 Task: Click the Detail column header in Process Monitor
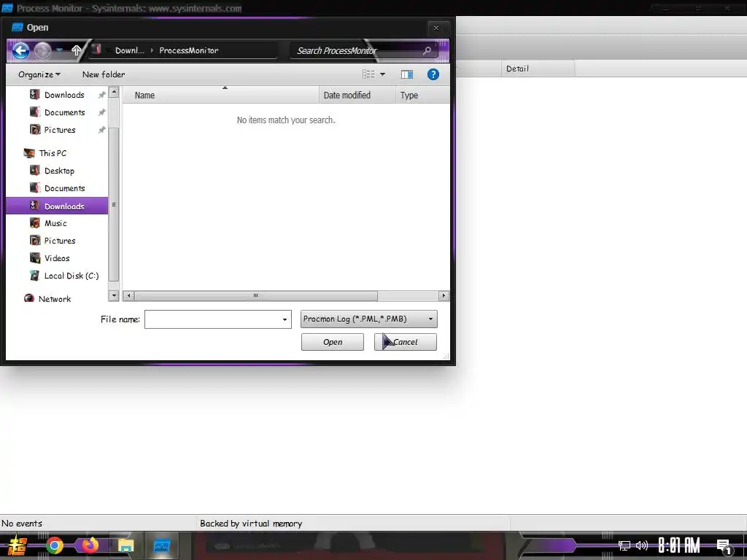tap(538, 69)
